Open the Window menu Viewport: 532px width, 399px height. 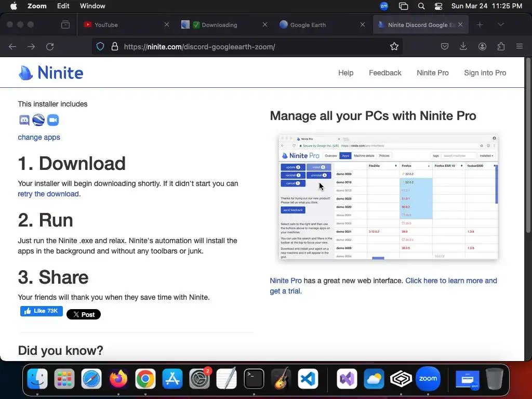pyautogui.click(x=92, y=6)
